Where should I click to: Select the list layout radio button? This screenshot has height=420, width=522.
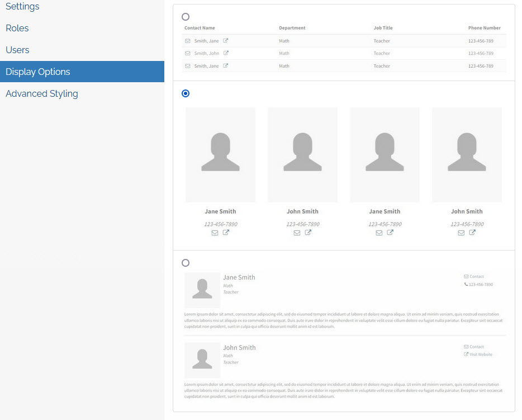pos(185,263)
